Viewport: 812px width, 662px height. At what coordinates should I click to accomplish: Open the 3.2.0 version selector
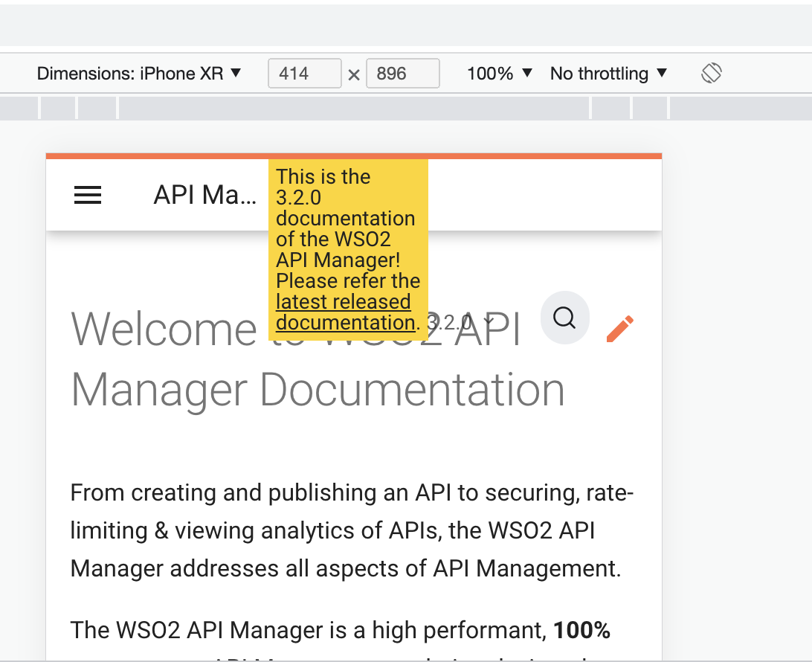[x=460, y=323]
